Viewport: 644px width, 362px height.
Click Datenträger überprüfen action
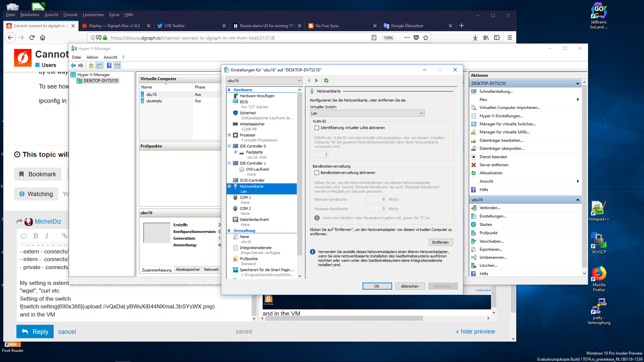(x=501, y=148)
